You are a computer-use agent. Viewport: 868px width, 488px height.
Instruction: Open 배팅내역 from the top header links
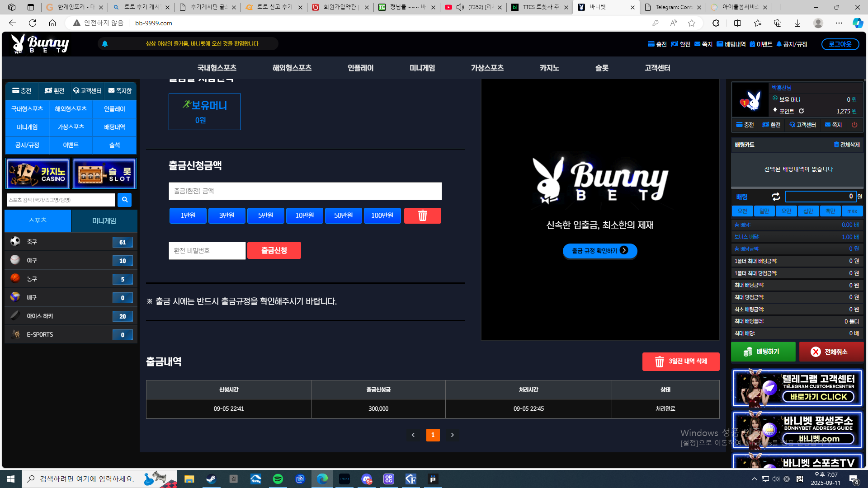pyautogui.click(x=731, y=44)
